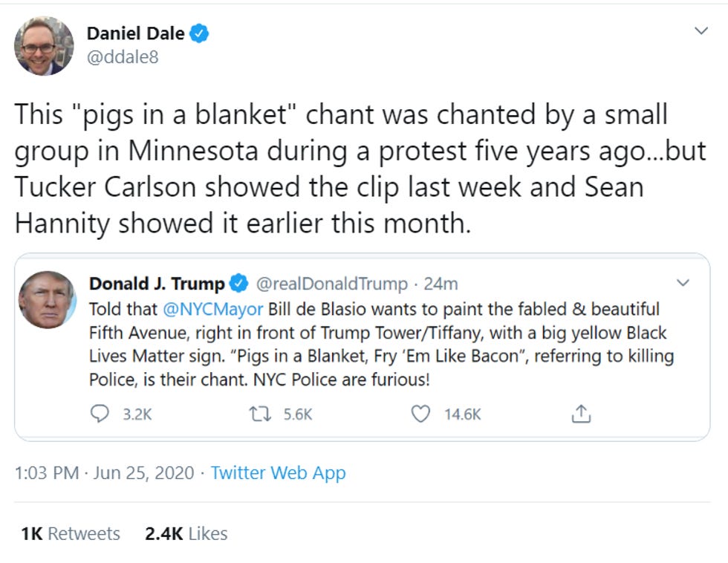Click the share upload icon on Trump's tweet

pos(582,414)
